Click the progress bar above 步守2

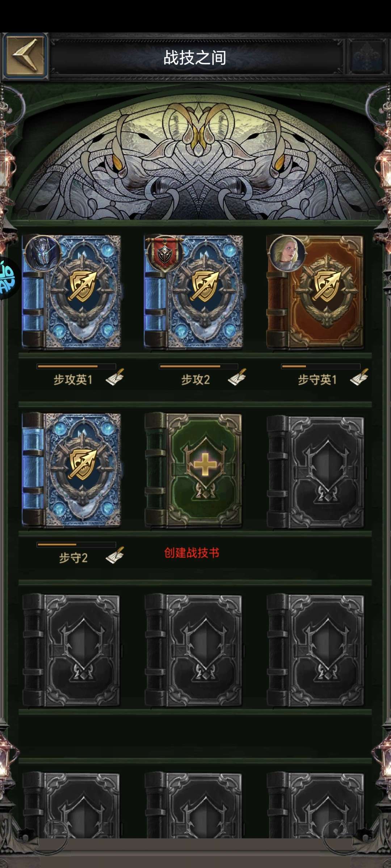pos(76,544)
